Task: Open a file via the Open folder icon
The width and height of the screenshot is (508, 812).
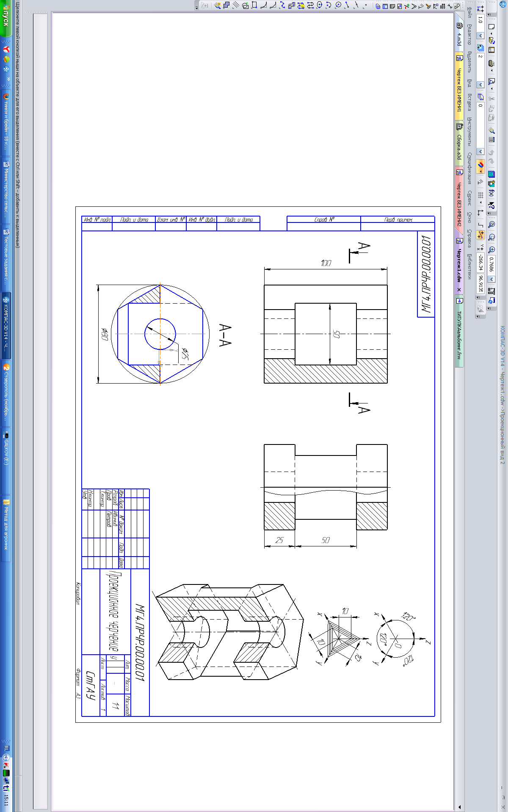Action: tap(492, 41)
